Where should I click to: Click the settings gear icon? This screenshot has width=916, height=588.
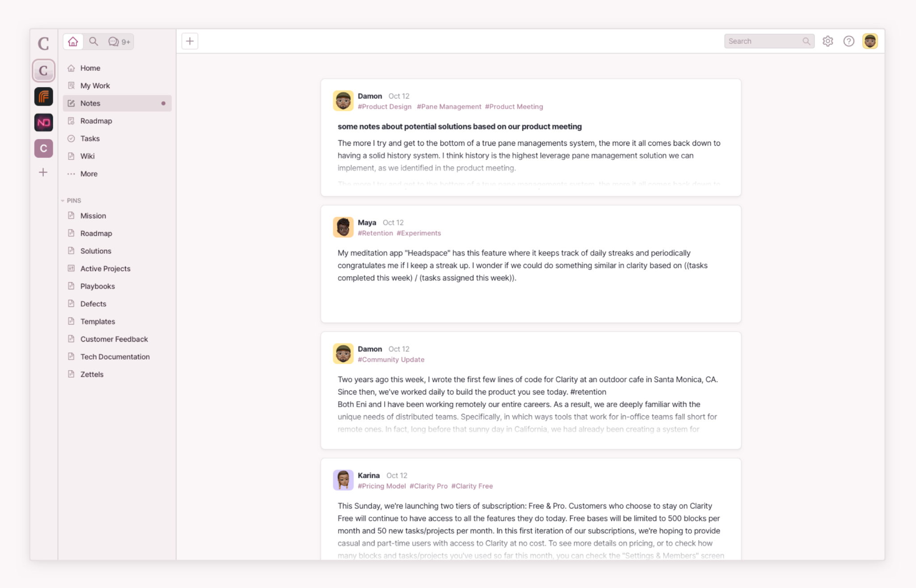click(828, 41)
